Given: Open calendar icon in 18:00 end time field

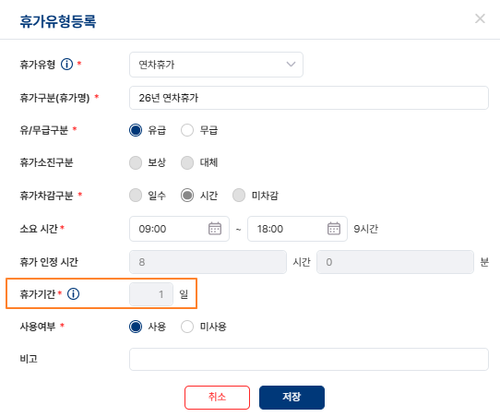Looking at the screenshot, I should pyautogui.click(x=334, y=229).
